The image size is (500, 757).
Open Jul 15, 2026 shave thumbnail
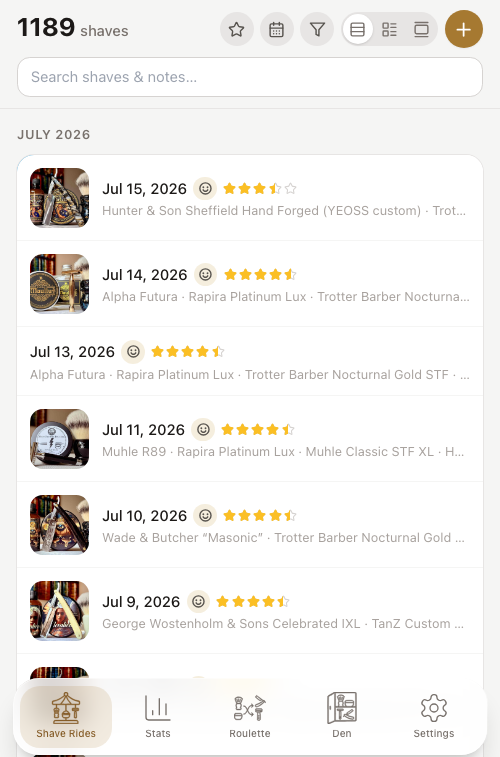pyautogui.click(x=59, y=197)
